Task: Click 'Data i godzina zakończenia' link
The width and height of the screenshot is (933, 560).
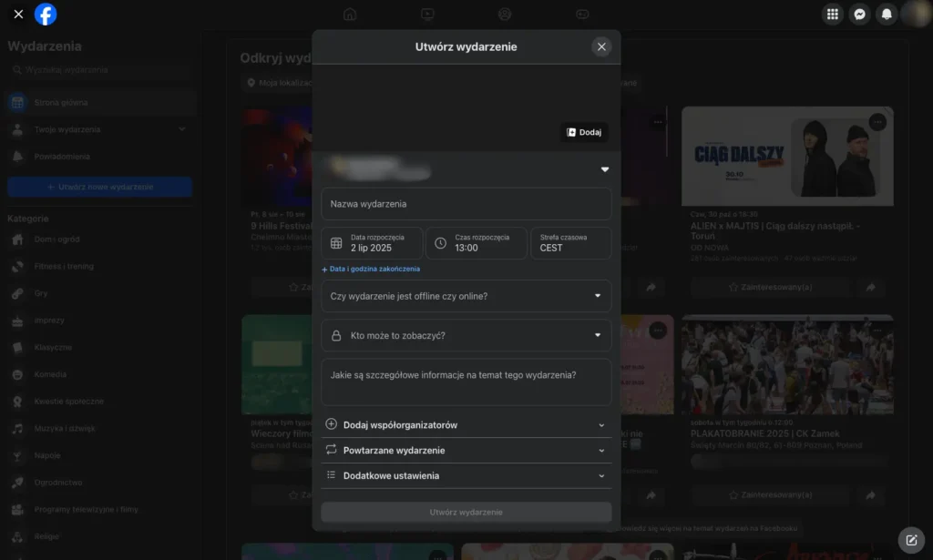Action: 374,270
